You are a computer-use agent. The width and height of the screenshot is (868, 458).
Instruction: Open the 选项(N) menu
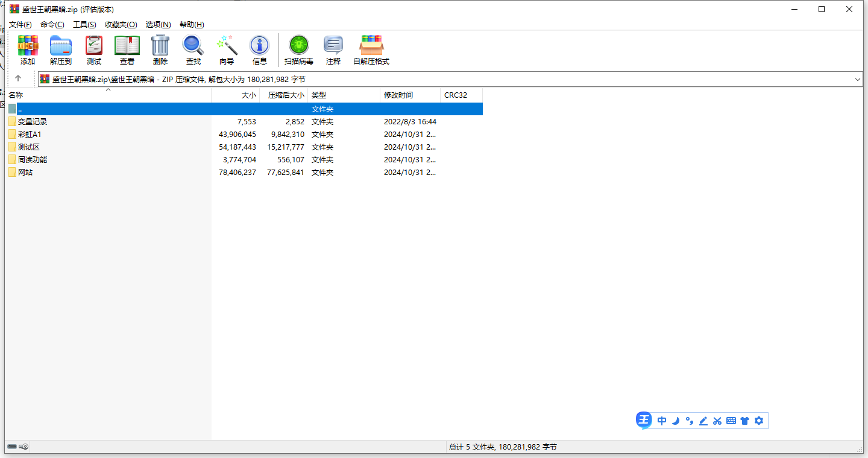(x=158, y=25)
